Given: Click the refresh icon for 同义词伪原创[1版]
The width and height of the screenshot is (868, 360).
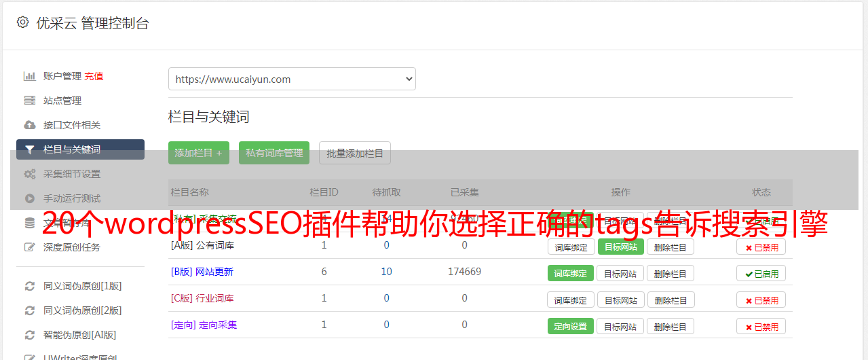Looking at the screenshot, I should [x=29, y=286].
